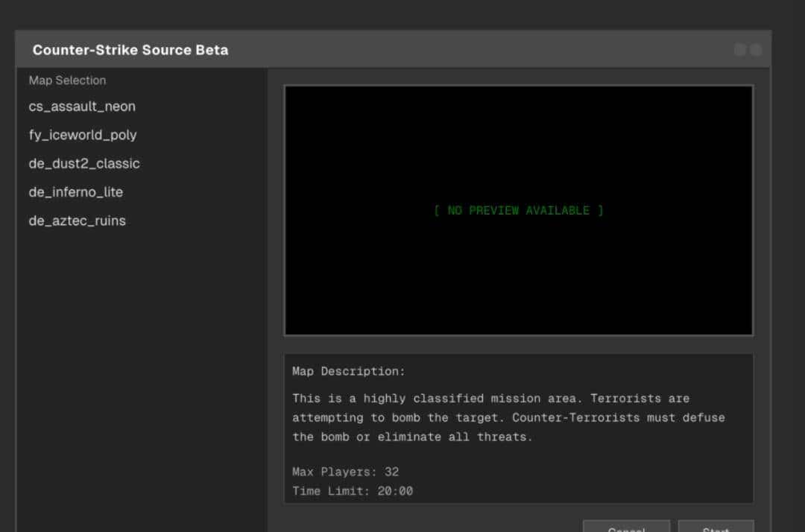Select de_inferno_lite in Map Selection
The image size is (805, 532).
[x=76, y=192]
